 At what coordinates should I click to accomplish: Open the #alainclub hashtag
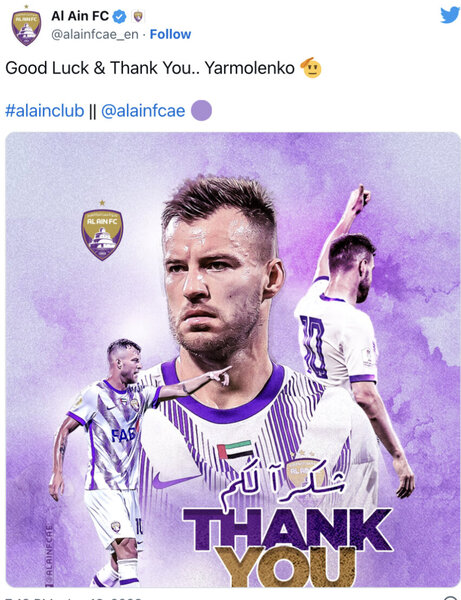pos(45,111)
